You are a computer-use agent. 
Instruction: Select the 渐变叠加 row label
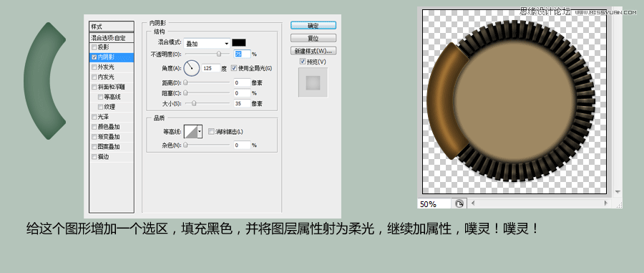pos(109,137)
